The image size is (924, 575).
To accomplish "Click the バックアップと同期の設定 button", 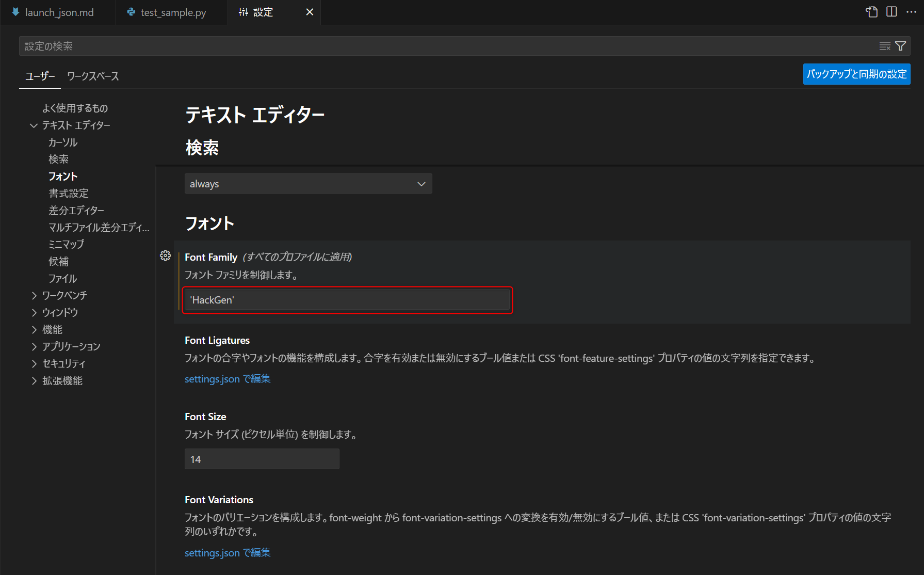I will [856, 74].
